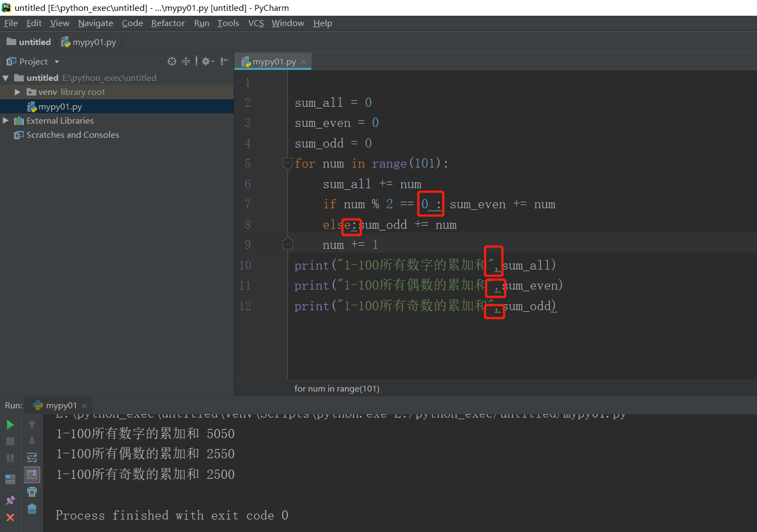Click the Stop process square icon
Viewport: 757px width, 532px height.
(x=10, y=441)
